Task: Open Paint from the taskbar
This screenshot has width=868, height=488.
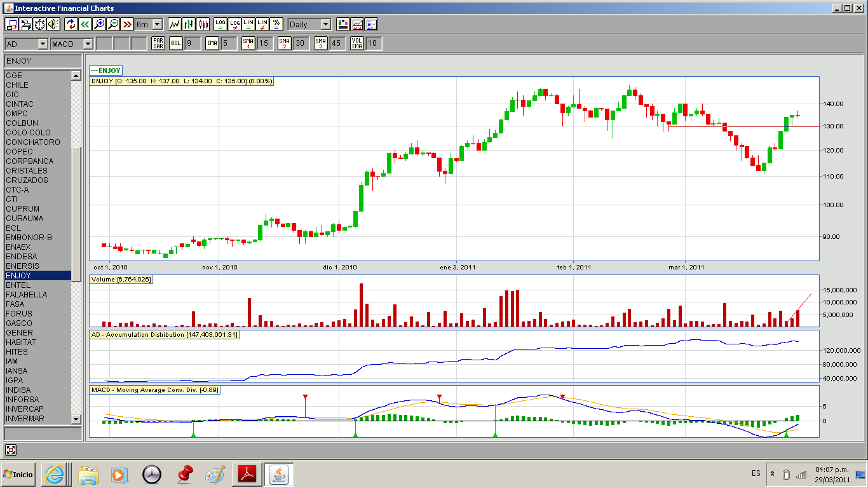Action: (215, 474)
